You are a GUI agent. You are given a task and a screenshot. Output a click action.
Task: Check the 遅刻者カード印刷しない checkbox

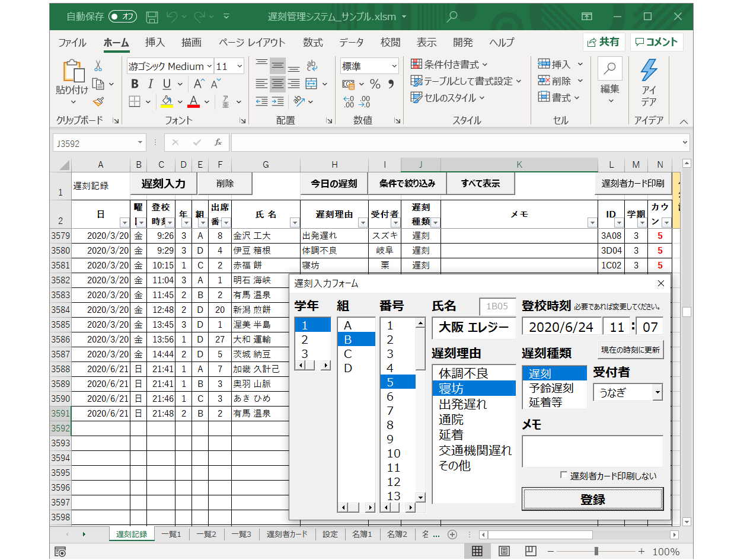point(563,475)
